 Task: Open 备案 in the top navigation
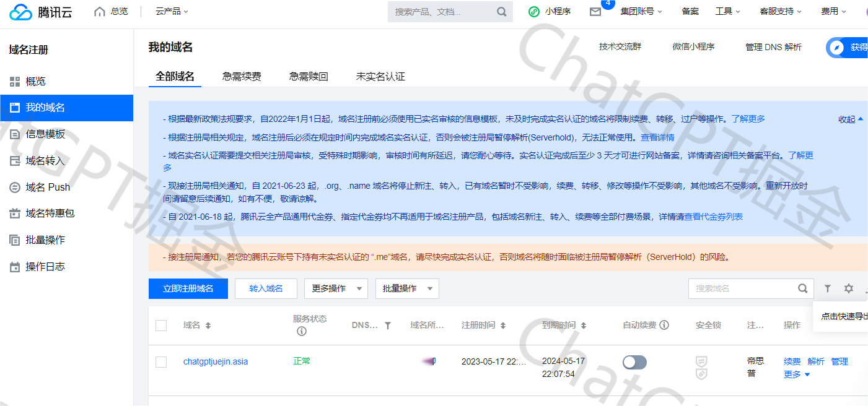[x=690, y=12]
